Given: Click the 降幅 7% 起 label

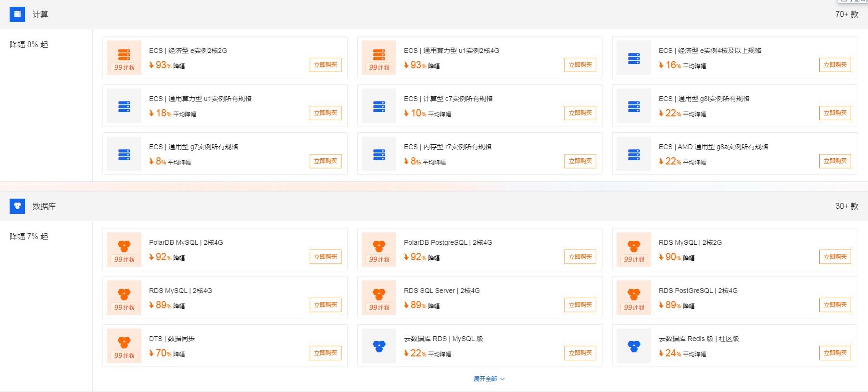Looking at the screenshot, I should point(29,236).
